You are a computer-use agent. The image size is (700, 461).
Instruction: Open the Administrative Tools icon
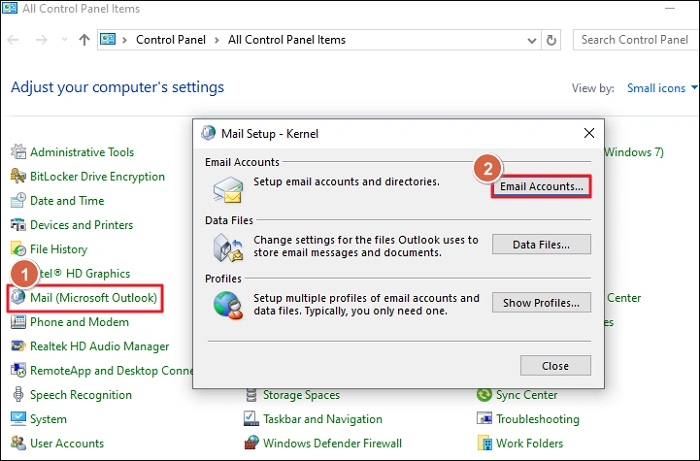pos(18,152)
